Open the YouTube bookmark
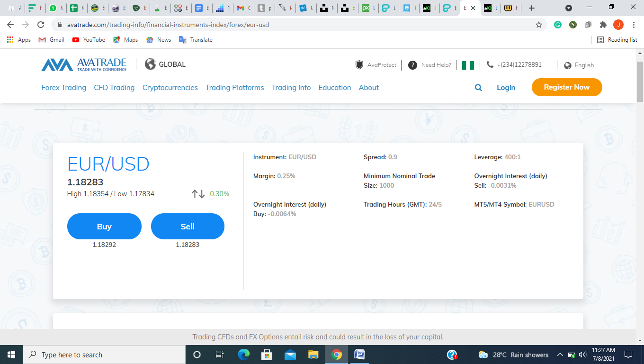 click(89, 40)
